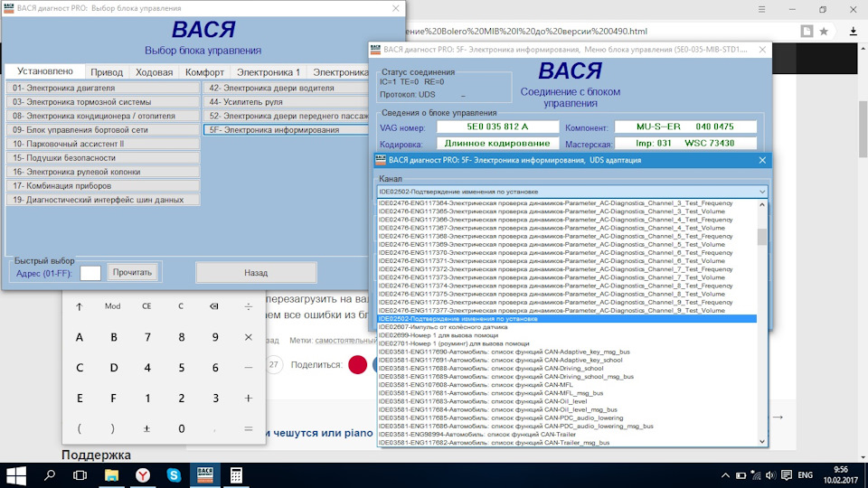Click the calculator plus key

[248, 398]
